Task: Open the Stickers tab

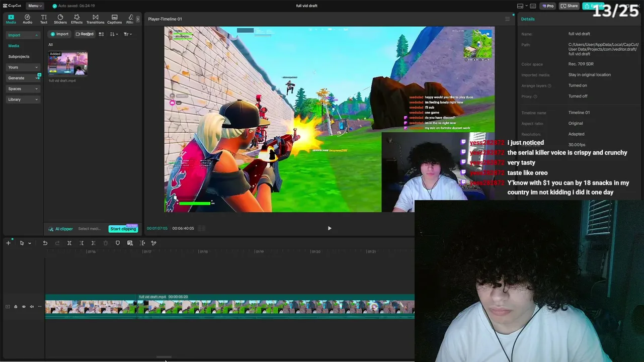Action: 60,19
